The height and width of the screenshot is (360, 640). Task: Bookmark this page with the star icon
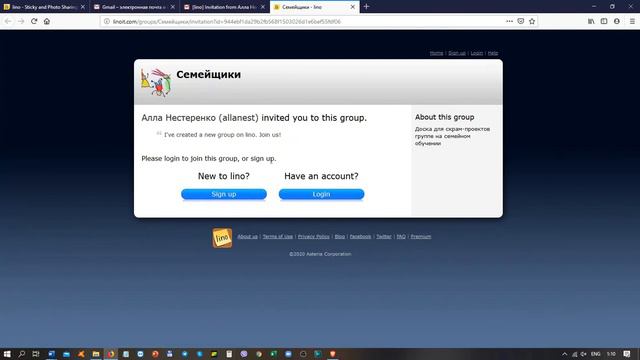(532, 21)
